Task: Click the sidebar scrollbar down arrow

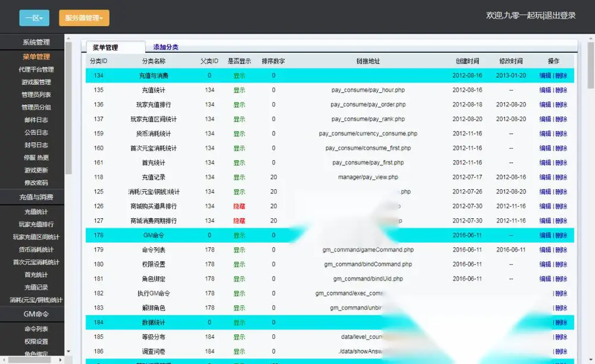Action: (x=68, y=352)
